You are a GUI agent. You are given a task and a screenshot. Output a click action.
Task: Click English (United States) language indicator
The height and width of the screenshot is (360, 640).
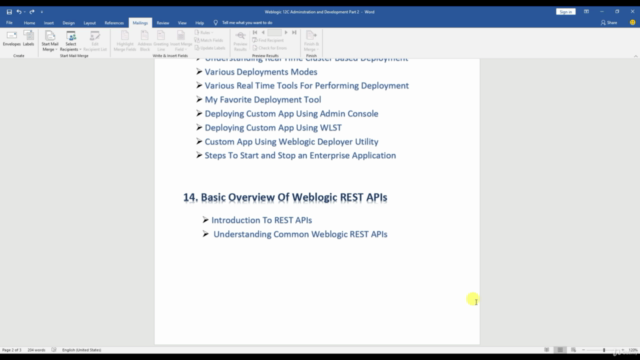pos(81,350)
